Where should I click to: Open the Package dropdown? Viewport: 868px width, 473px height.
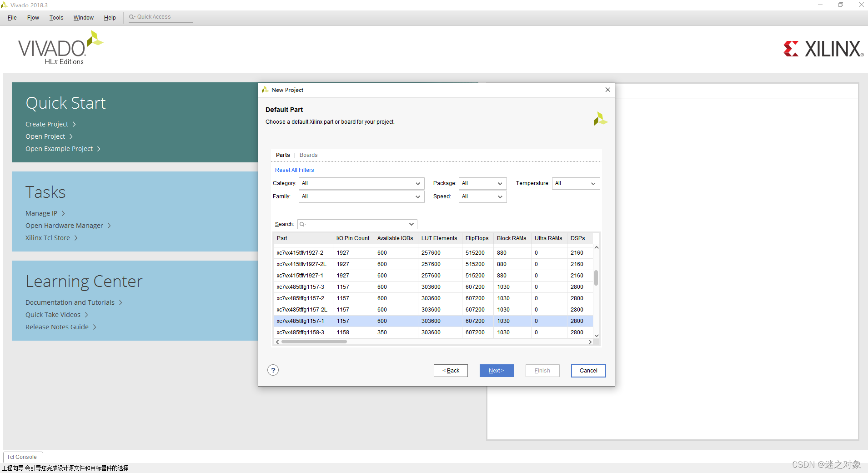482,183
